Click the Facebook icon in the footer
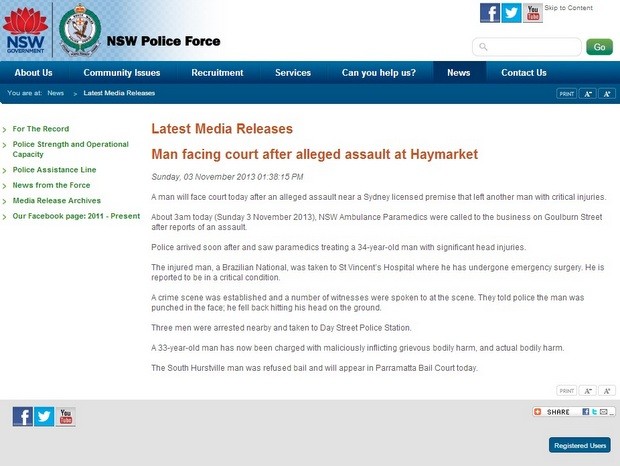 tap(22, 417)
